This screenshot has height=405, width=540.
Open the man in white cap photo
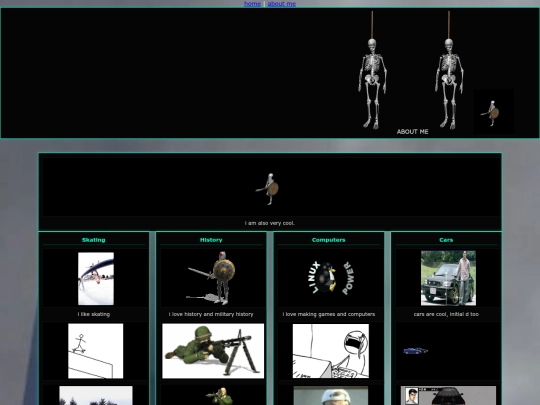(331, 395)
